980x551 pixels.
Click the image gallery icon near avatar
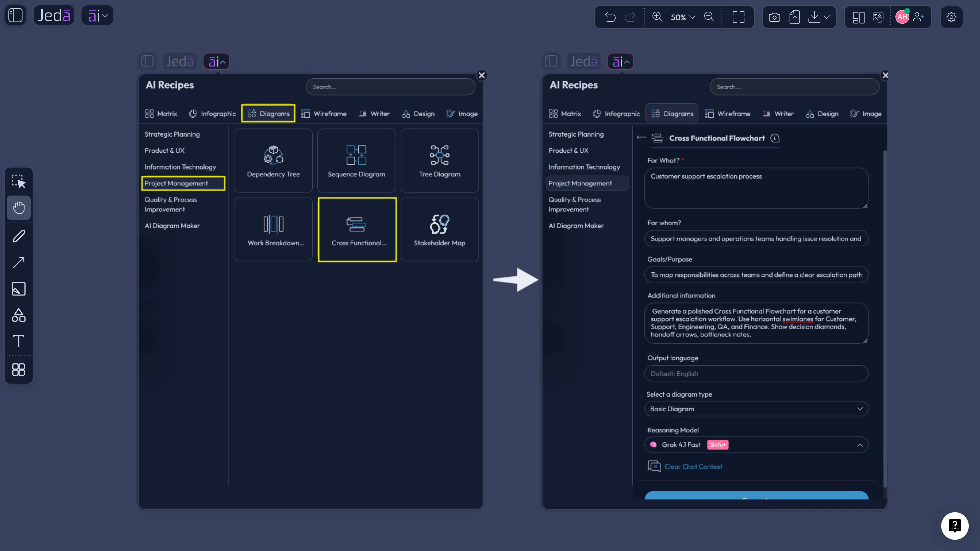point(878,17)
